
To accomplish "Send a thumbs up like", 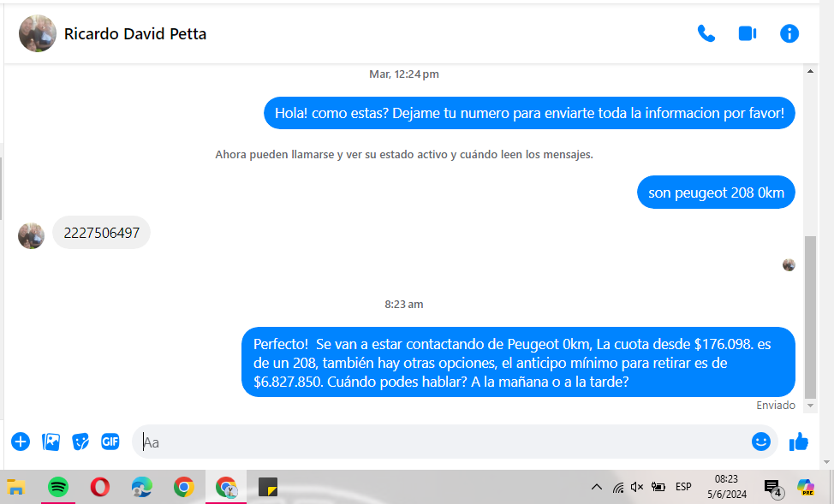I will click(x=799, y=442).
